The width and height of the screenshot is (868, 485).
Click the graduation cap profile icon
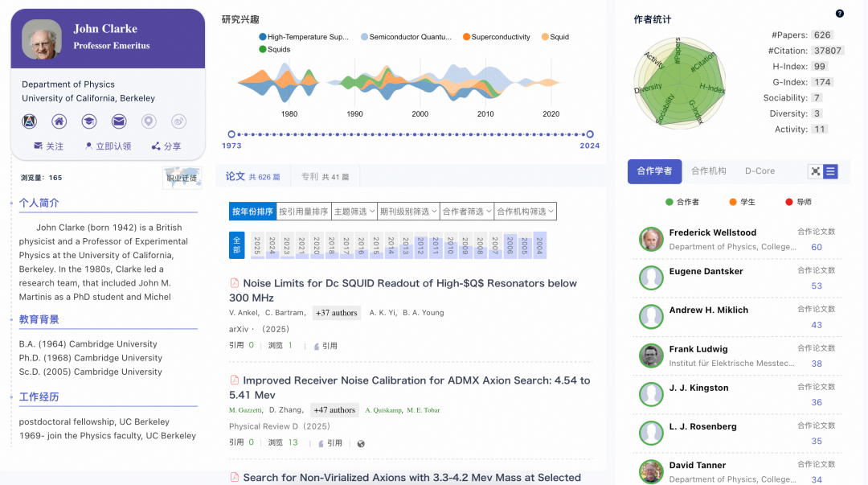pos(88,121)
